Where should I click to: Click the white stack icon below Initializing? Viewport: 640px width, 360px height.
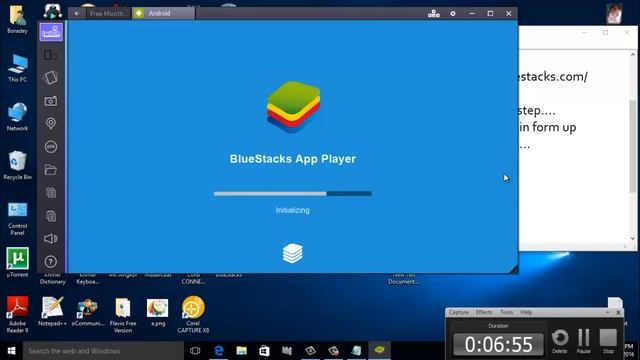293,253
